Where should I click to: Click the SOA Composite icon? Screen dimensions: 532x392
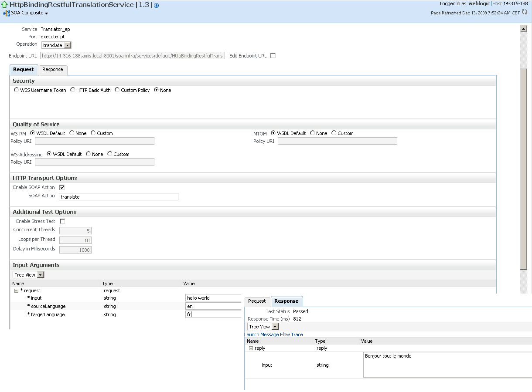click(x=6, y=13)
